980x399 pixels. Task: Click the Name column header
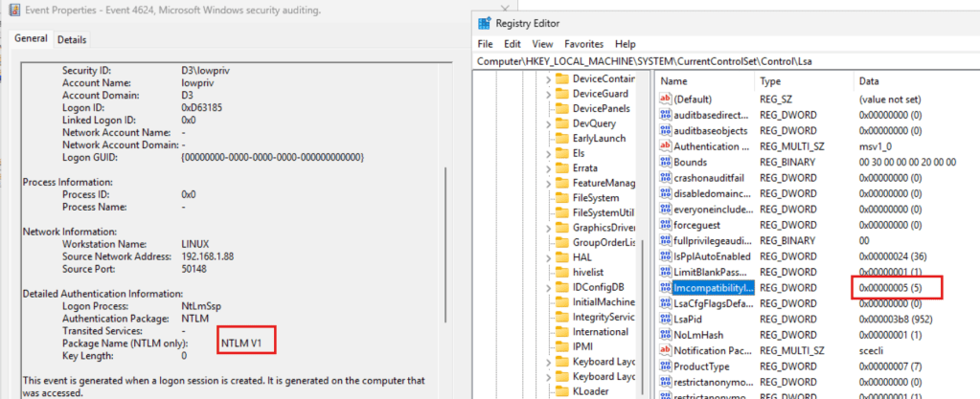[x=674, y=81]
